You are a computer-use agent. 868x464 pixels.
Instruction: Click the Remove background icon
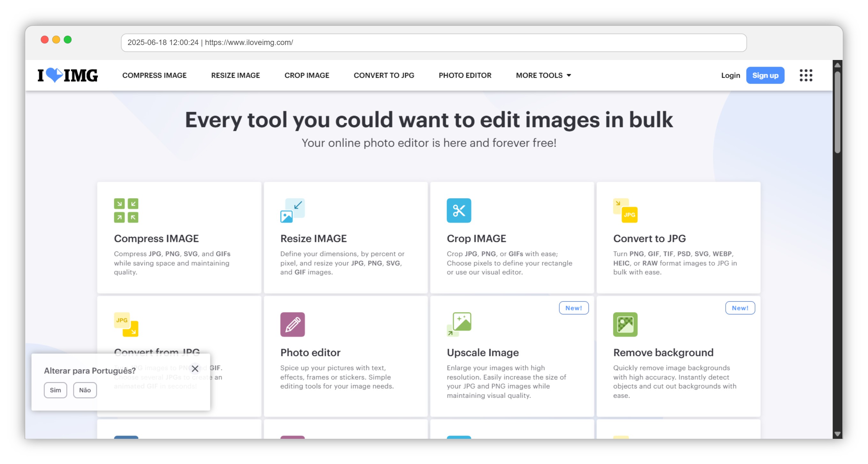[x=625, y=324]
